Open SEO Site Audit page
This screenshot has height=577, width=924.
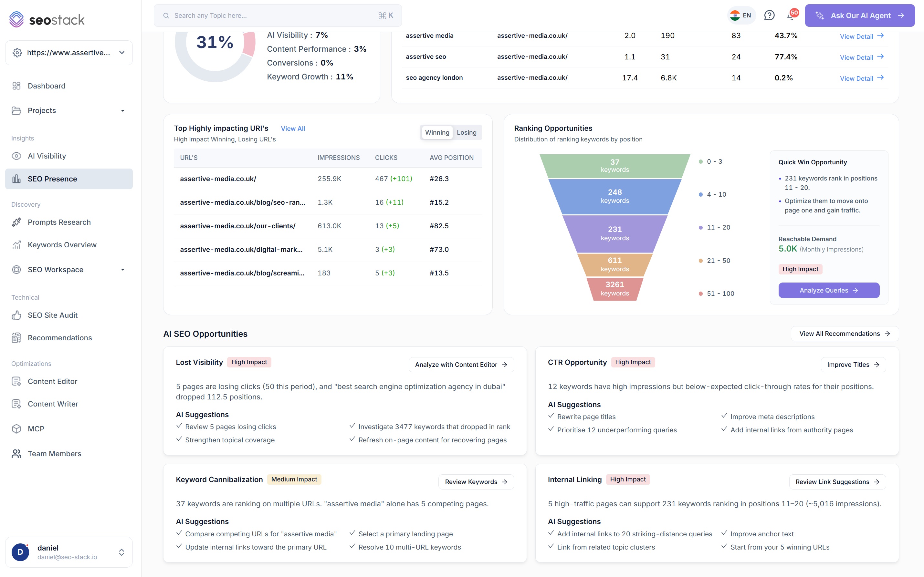point(69,315)
